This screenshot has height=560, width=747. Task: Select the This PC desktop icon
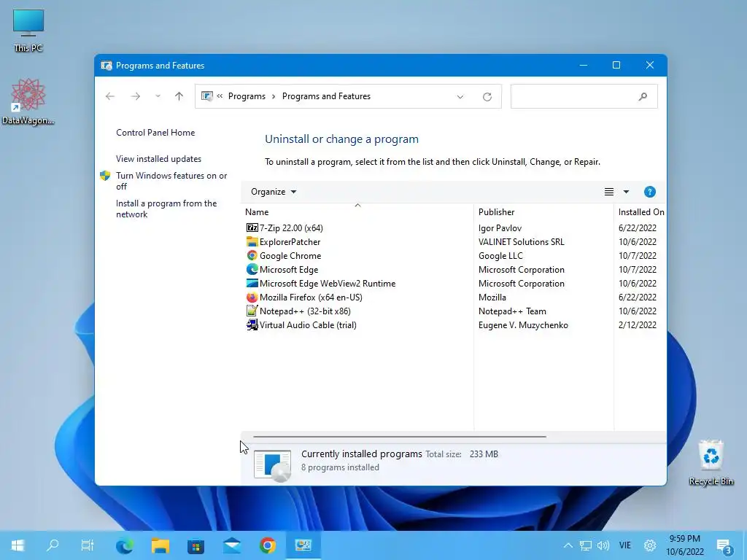[28, 31]
